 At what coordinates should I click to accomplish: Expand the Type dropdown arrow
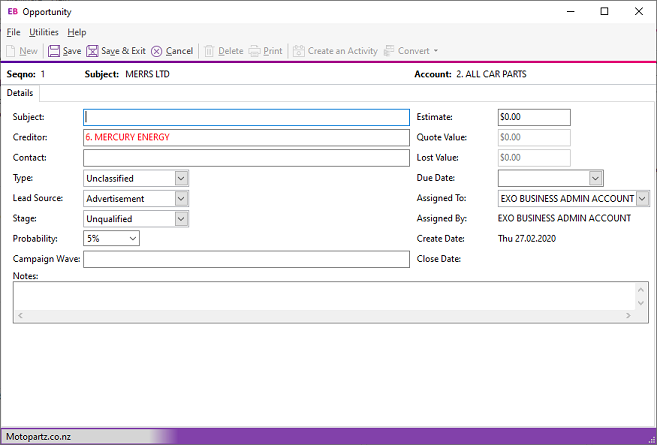[181, 178]
